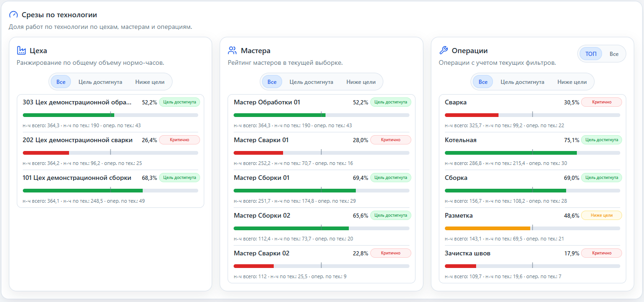
Task: Select the ТОП option in Операции panel
Action: [x=591, y=54]
